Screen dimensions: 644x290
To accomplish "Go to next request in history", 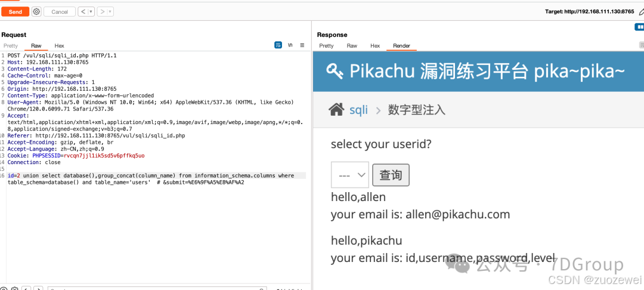I will coord(102,11).
